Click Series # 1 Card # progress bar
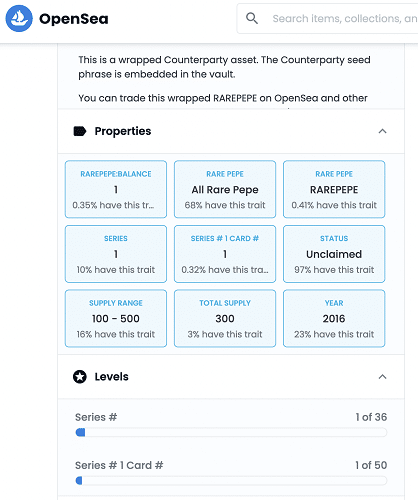The width and height of the screenshot is (418, 500). coord(231,480)
